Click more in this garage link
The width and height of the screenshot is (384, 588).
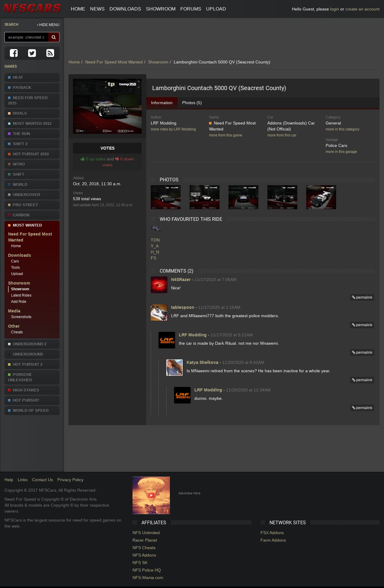tap(341, 152)
